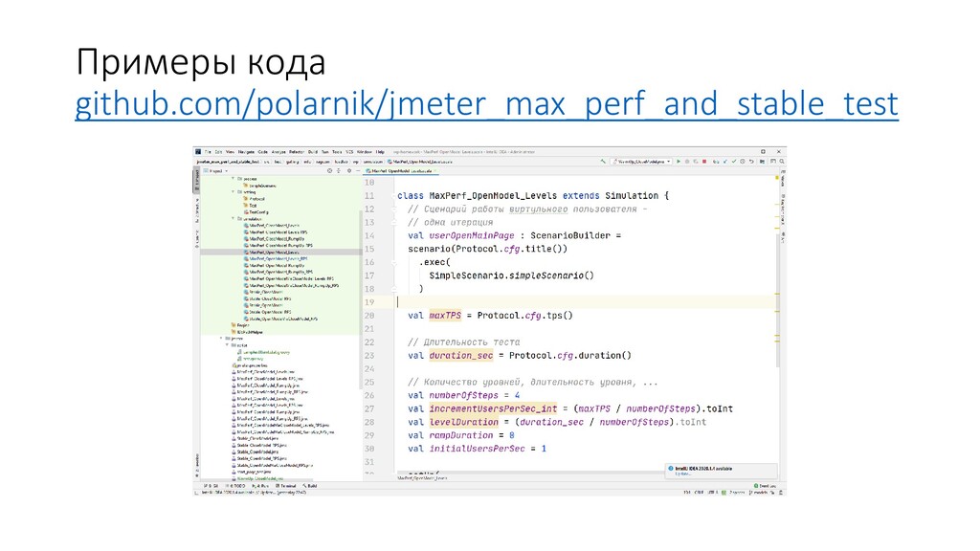Image resolution: width=980 pixels, height=551 pixels.
Task: Click the incrementUsersPerSec_int variable on line 27
Action: (x=493, y=408)
